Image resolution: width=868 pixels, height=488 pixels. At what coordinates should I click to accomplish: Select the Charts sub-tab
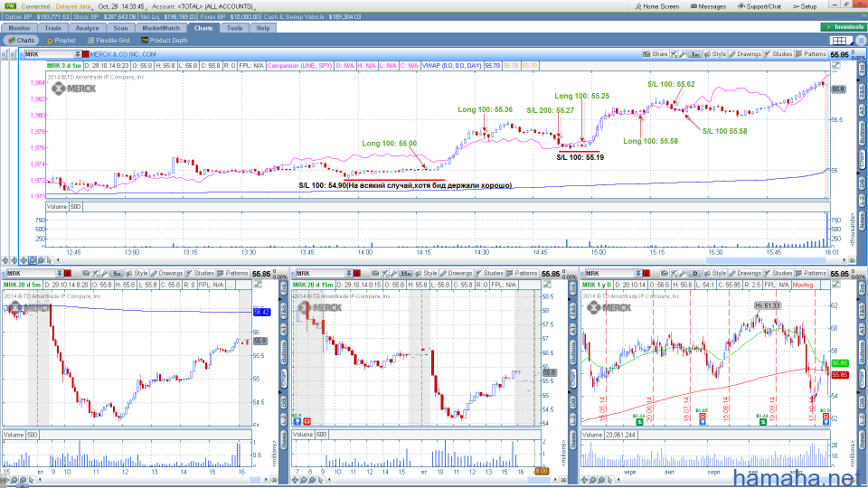[21, 41]
